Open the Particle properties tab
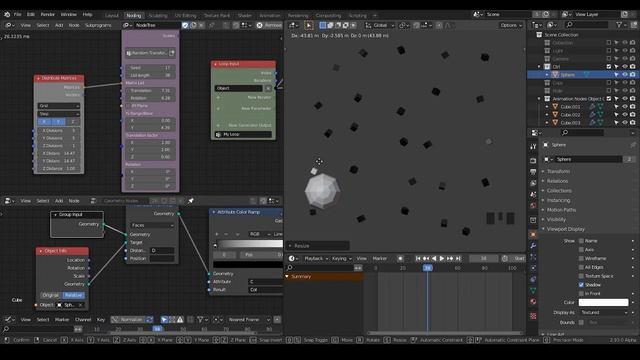 click(x=533, y=257)
